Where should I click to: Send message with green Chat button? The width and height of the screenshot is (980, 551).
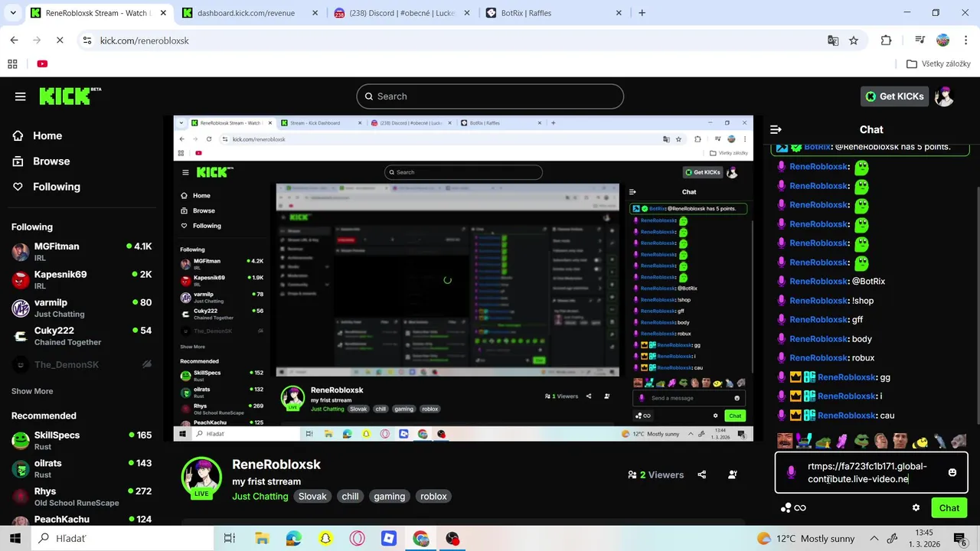pos(949,508)
